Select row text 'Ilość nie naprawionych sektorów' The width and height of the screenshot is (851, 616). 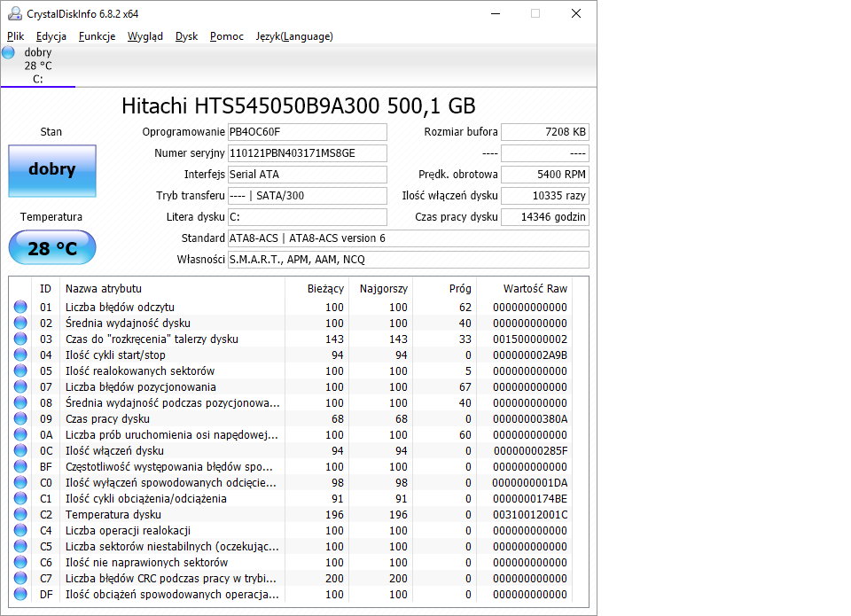(x=146, y=562)
